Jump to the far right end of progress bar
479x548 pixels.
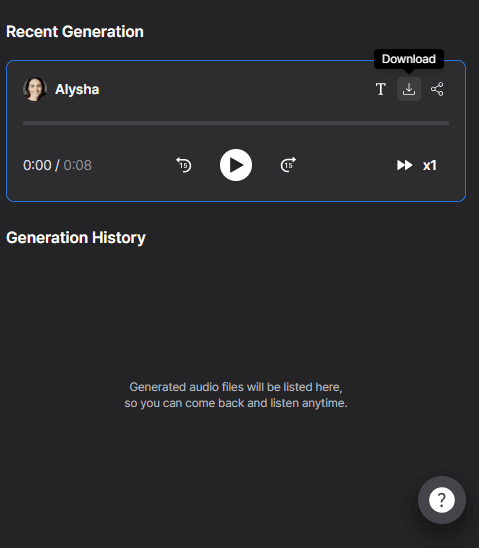(448, 123)
